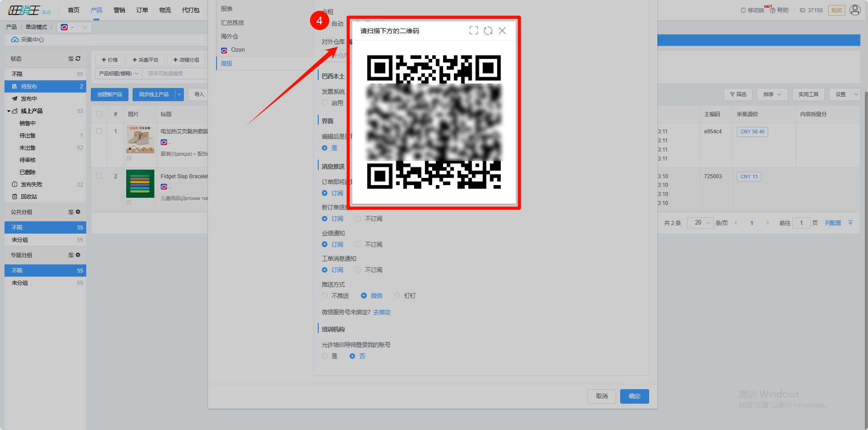Click the 帮助 help icon
Screen dimensions: 868x430
click(773, 10)
